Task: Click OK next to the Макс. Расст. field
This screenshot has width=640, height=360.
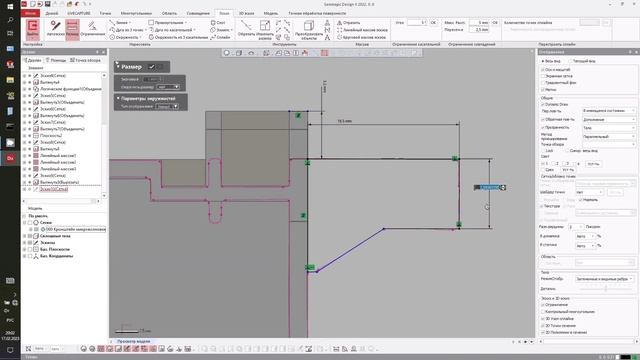Action: tap(495, 22)
